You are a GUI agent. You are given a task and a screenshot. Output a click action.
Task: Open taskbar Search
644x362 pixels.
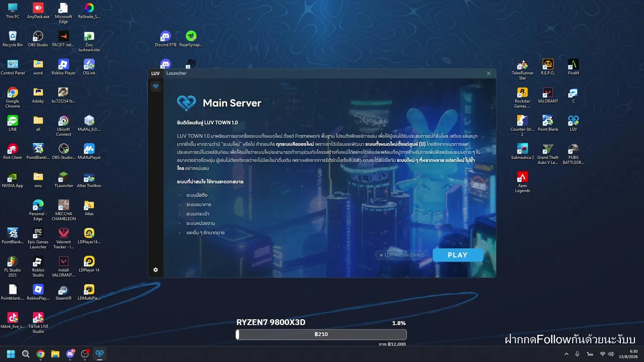[26, 354]
